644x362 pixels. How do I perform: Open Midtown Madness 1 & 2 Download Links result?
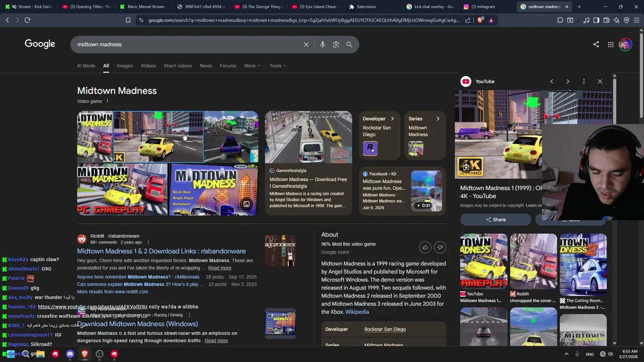pyautogui.click(x=162, y=251)
